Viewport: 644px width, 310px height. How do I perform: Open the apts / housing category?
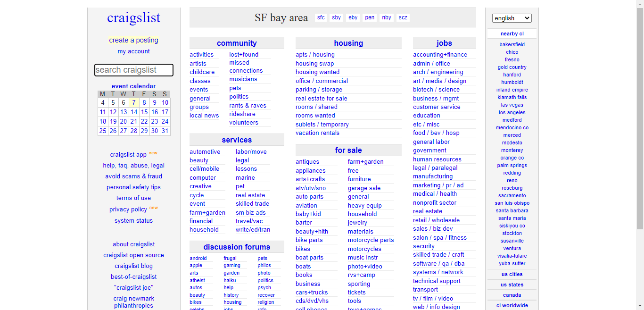315,55
